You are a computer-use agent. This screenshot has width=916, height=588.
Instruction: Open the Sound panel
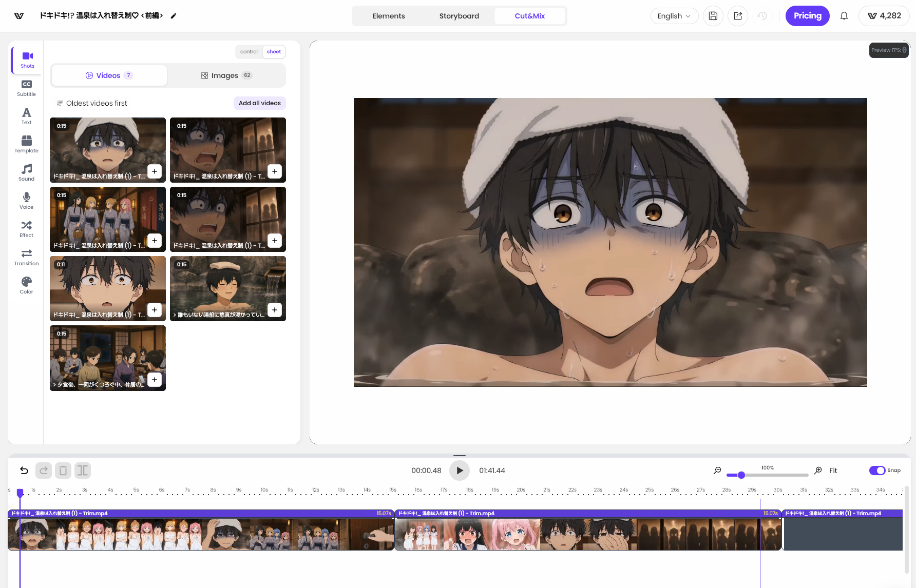[x=27, y=172]
